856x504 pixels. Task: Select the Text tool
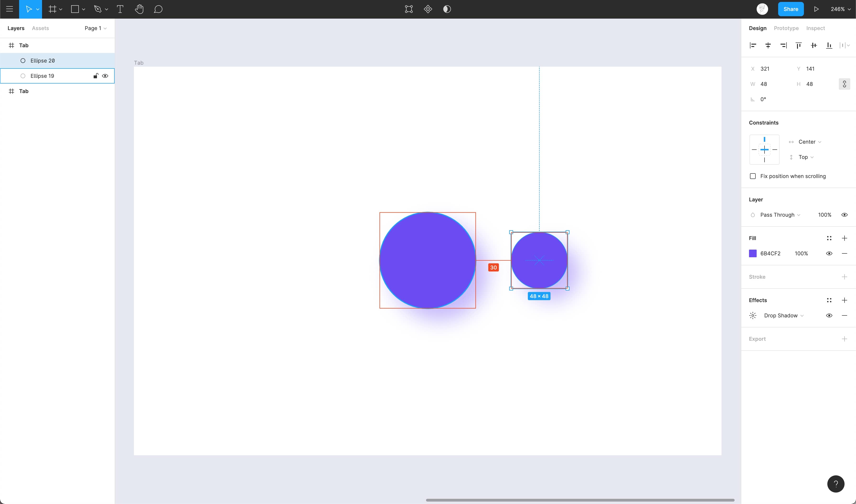[x=120, y=9]
